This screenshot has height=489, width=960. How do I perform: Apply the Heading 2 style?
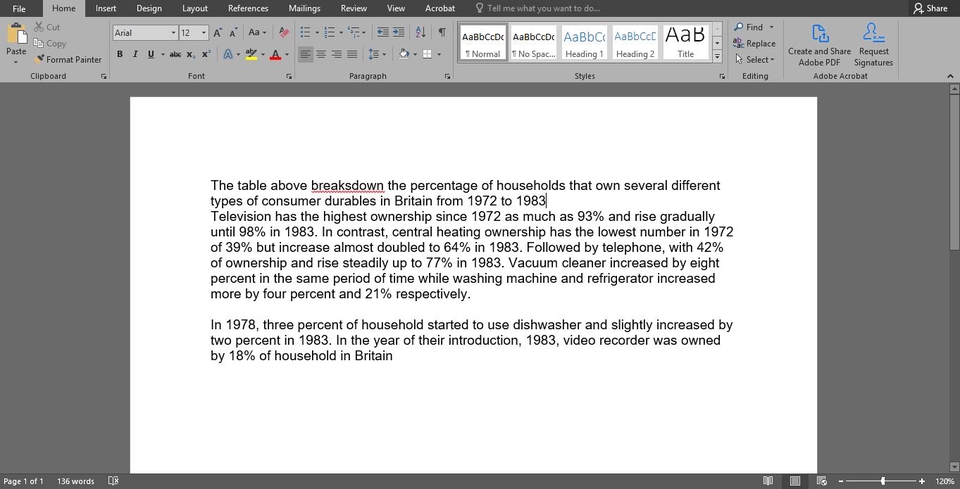[x=635, y=42]
